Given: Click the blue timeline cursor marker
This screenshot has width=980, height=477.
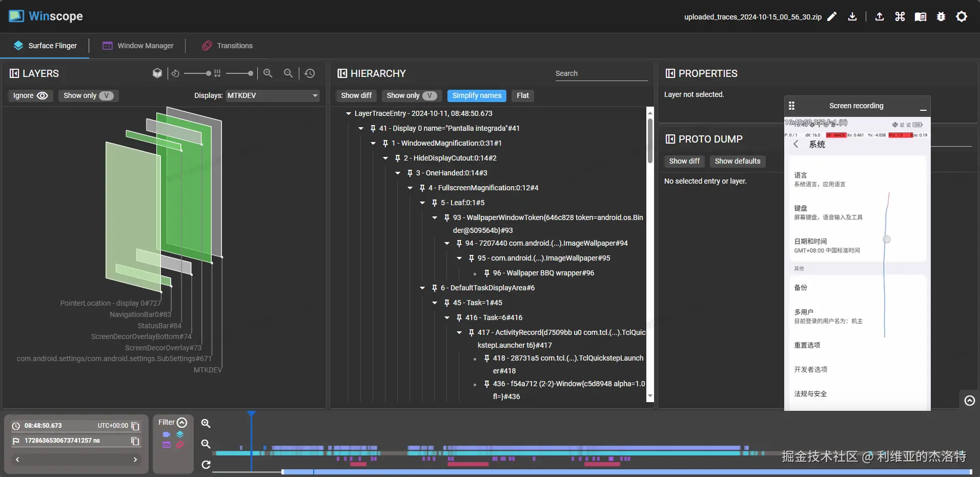Looking at the screenshot, I should pyautogui.click(x=251, y=414).
